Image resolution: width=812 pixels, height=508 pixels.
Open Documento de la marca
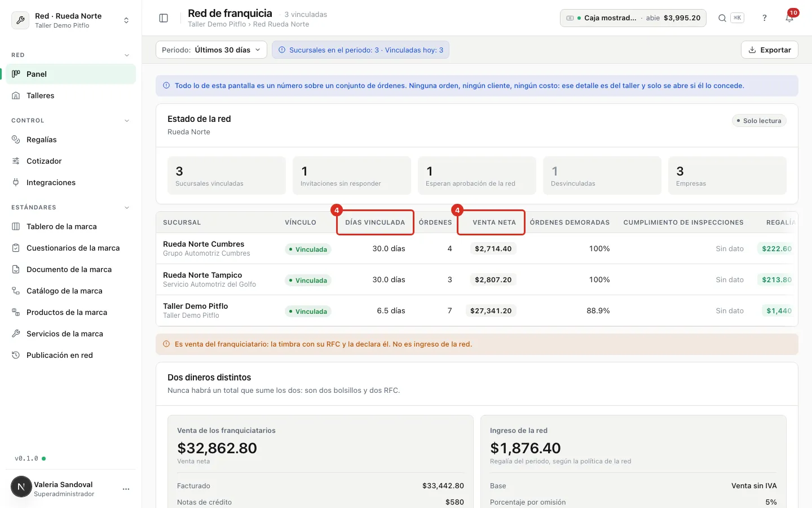tap(71, 269)
